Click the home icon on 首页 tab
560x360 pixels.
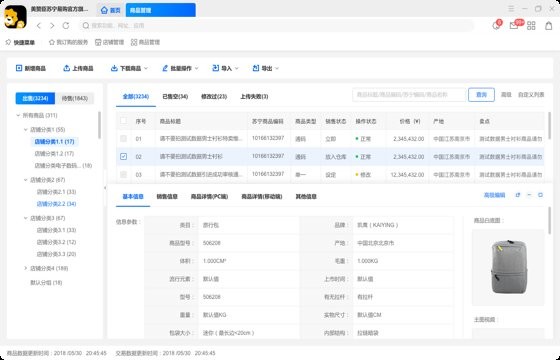(104, 10)
